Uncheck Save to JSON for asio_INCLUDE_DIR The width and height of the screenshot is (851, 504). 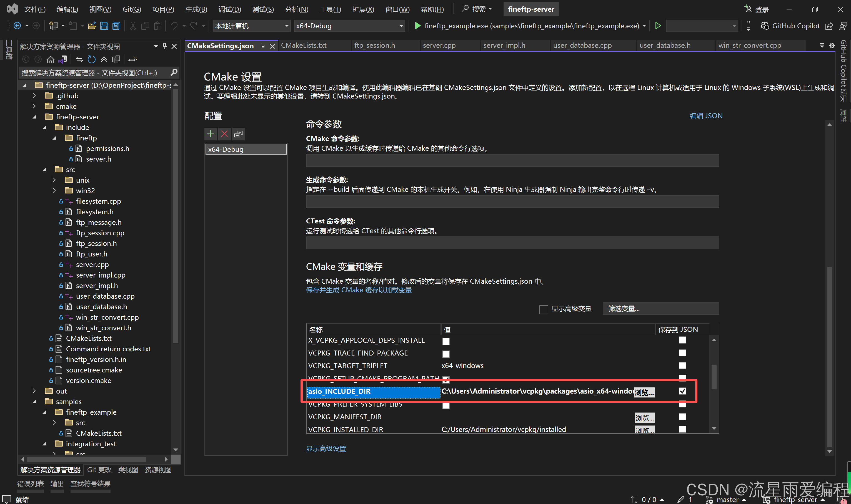pyautogui.click(x=682, y=391)
